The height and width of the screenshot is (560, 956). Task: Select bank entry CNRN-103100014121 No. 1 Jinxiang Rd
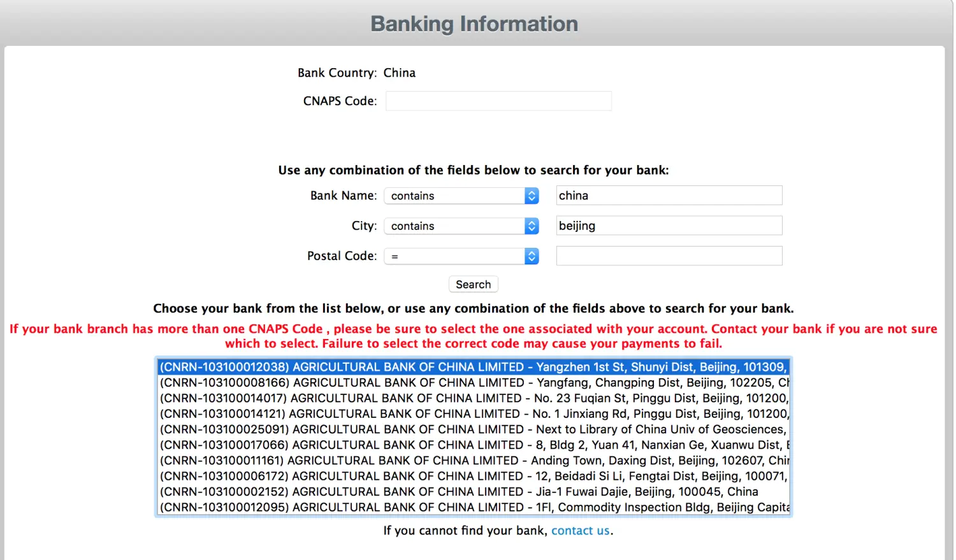click(474, 414)
